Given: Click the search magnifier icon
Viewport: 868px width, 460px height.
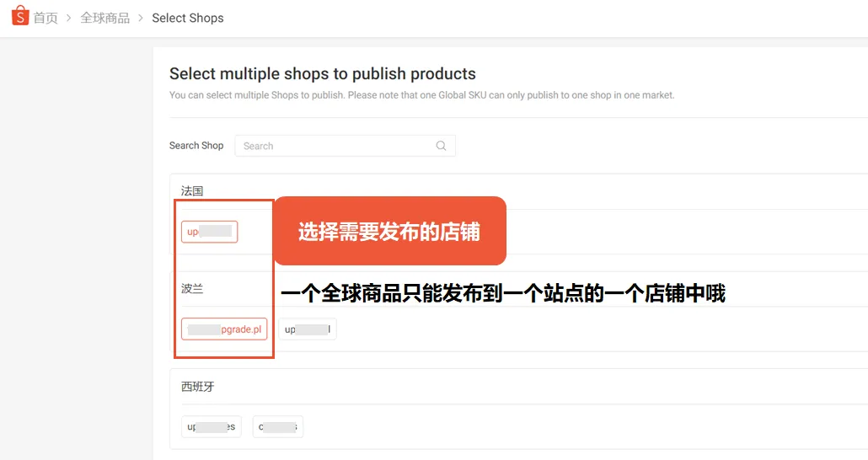Looking at the screenshot, I should pyautogui.click(x=441, y=146).
